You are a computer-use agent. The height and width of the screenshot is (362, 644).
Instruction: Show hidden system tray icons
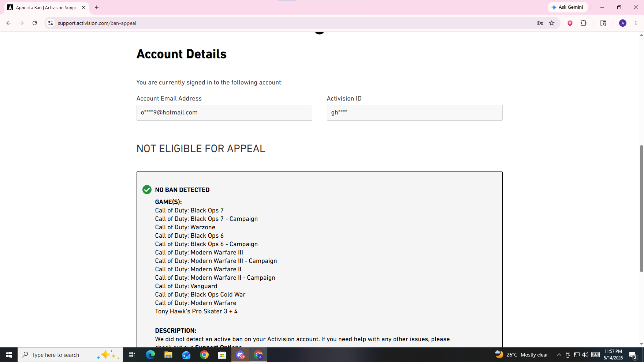[559, 355]
